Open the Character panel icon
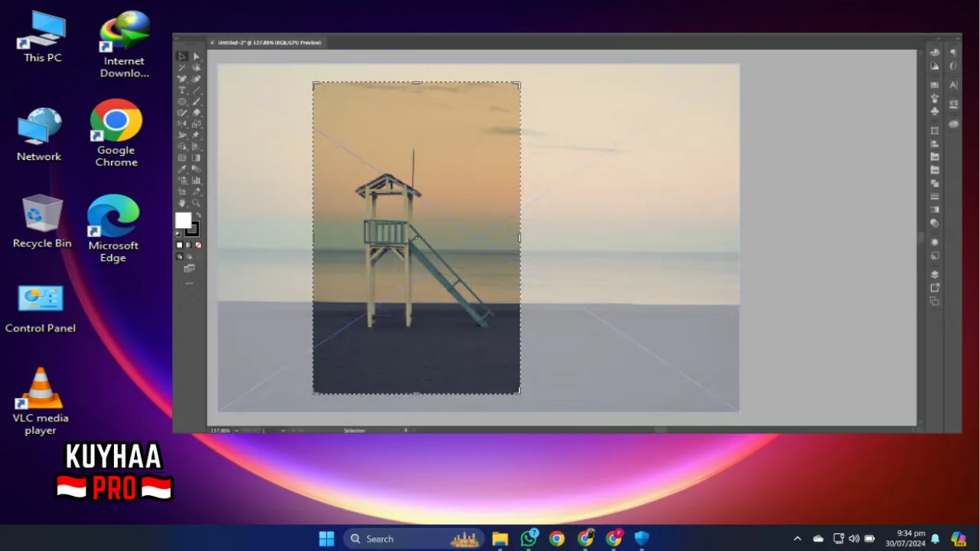 [953, 85]
